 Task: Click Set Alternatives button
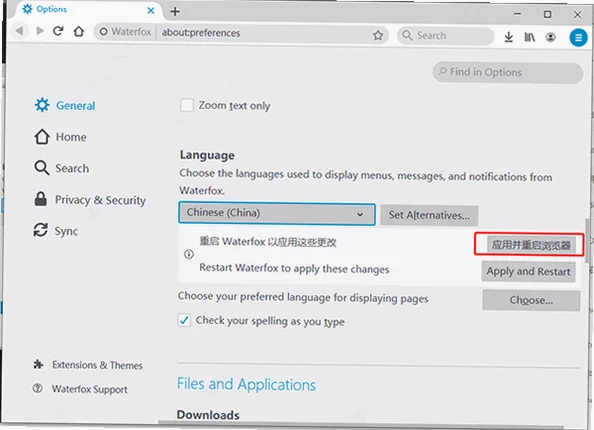click(x=429, y=215)
